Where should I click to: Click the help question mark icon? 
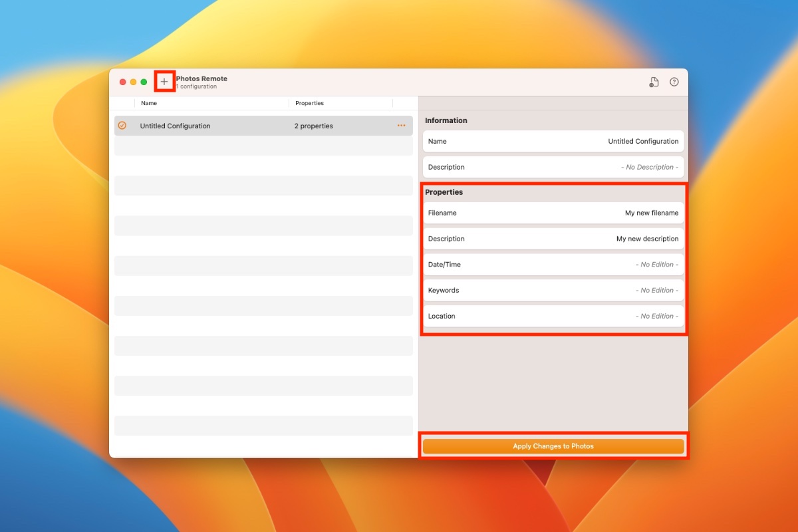coord(674,81)
